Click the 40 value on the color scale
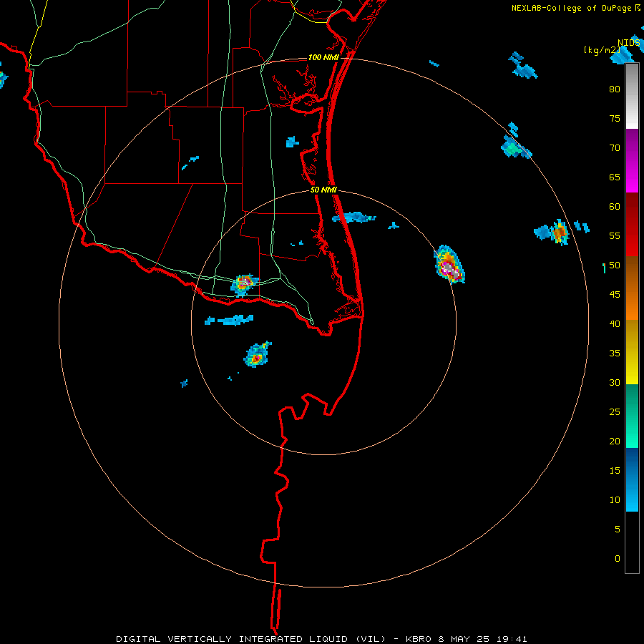This screenshot has width=644, height=644. click(615, 323)
